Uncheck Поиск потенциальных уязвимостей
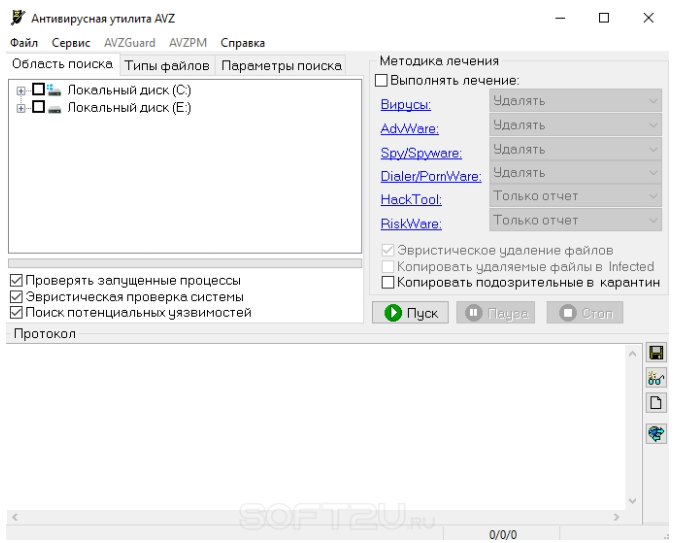The image size is (674, 543). coord(16,313)
